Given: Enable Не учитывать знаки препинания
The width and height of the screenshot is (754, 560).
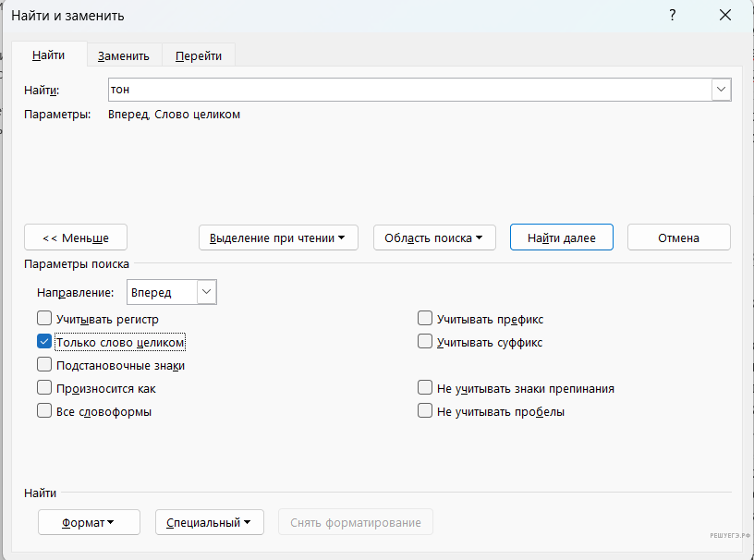Looking at the screenshot, I should [x=425, y=388].
